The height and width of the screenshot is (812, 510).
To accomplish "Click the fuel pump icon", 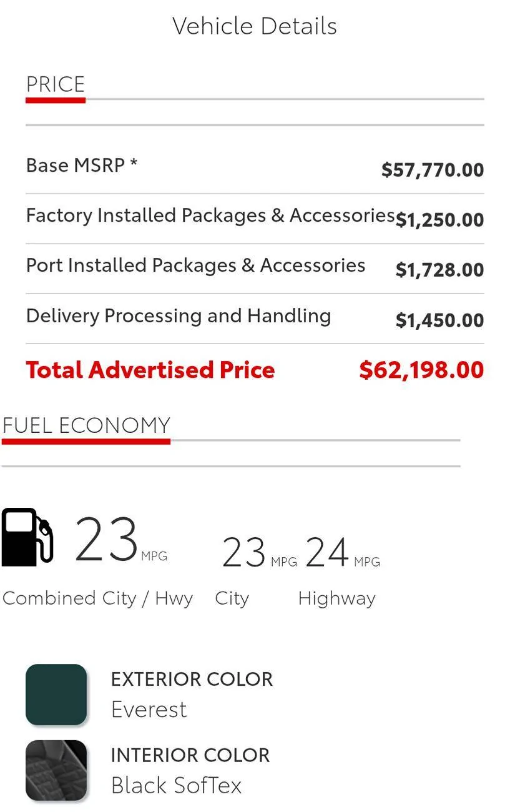I will click(27, 537).
